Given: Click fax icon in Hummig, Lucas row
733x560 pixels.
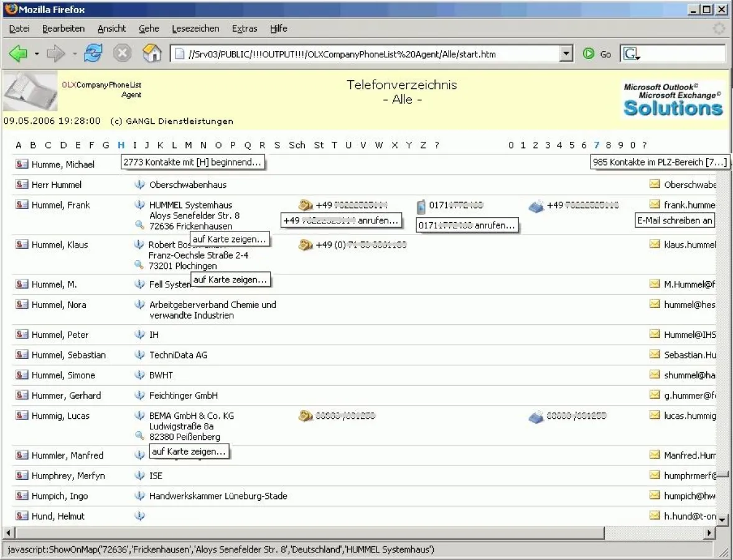Looking at the screenshot, I should click(536, 416).
